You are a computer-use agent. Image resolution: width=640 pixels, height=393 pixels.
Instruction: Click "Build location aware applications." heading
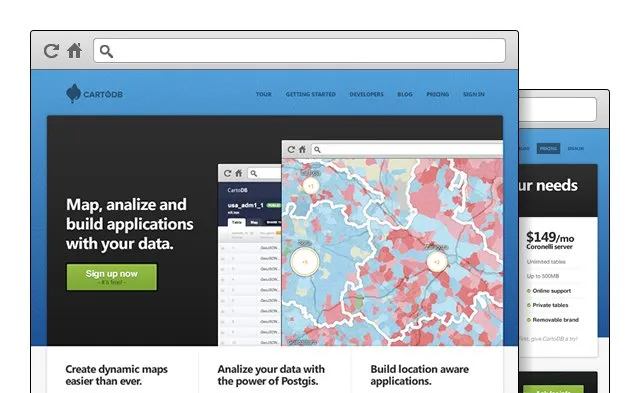click(420, 375)
